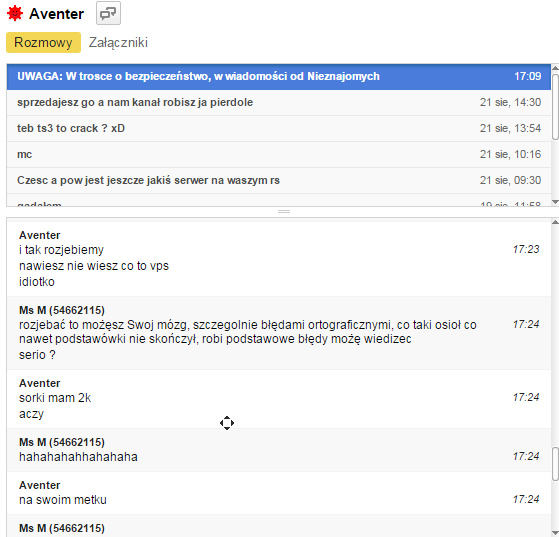Open the Załączniki tab
This screenshot has width=559, height=537.
[118, 42]
